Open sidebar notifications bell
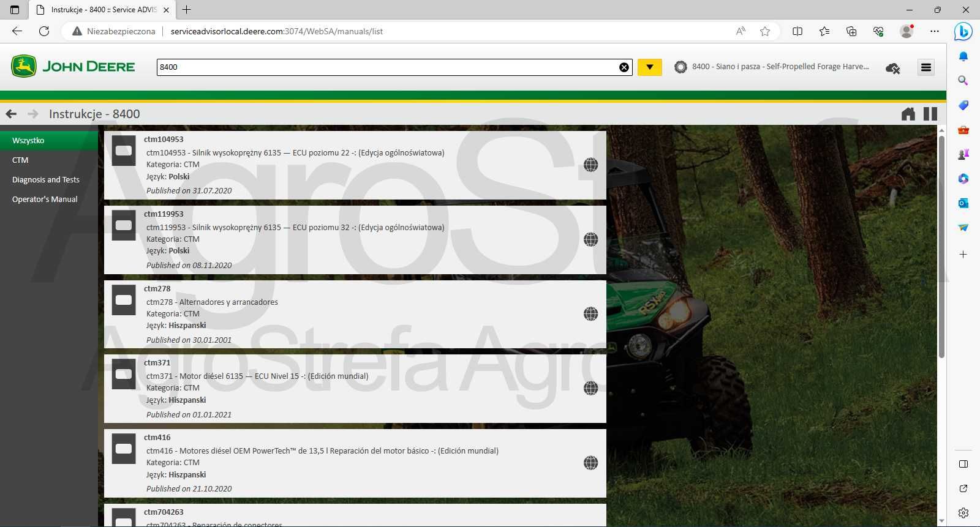Screen dimensions: 980x527 click(x=963, y=56)
